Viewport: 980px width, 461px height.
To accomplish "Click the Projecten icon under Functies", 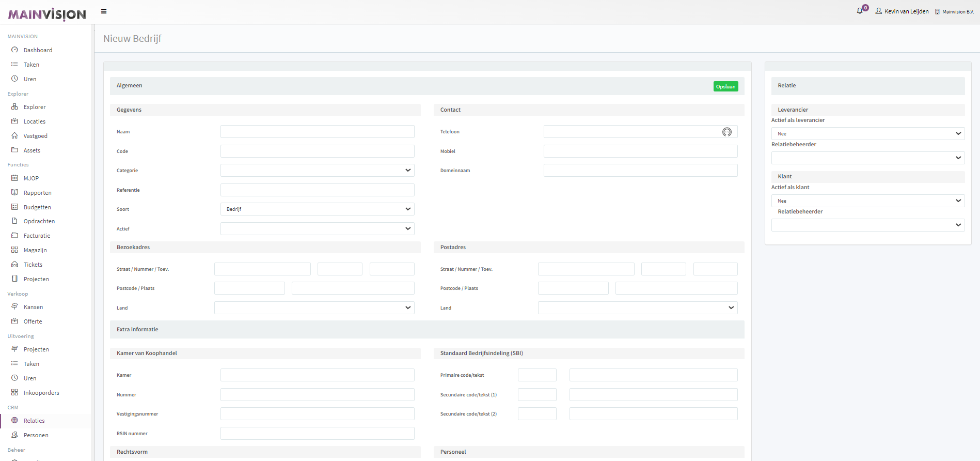I will tap(14, 279).
